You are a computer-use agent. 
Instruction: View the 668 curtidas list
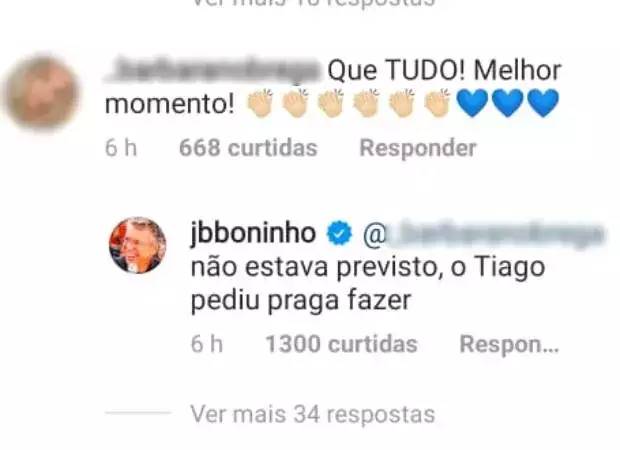248,148
